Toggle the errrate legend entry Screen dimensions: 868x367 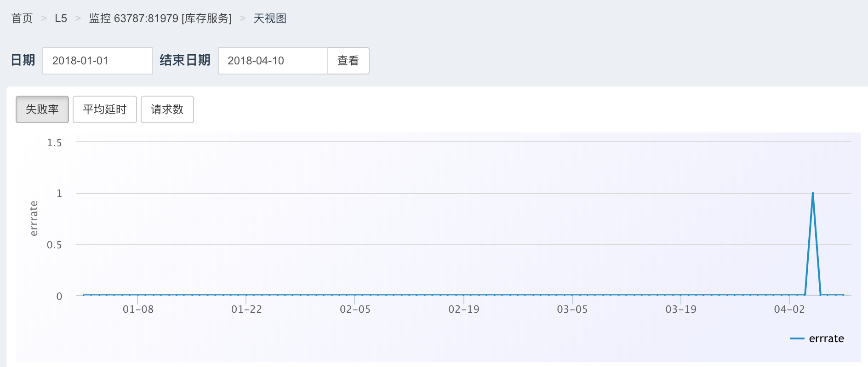826,338
